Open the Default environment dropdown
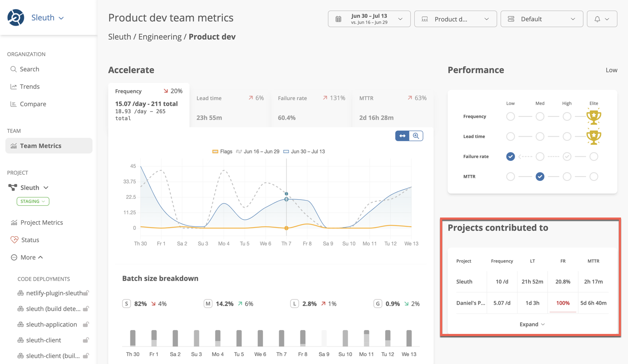Image resolution: width=628 pixels, height=364 pixels. [542, 19]
